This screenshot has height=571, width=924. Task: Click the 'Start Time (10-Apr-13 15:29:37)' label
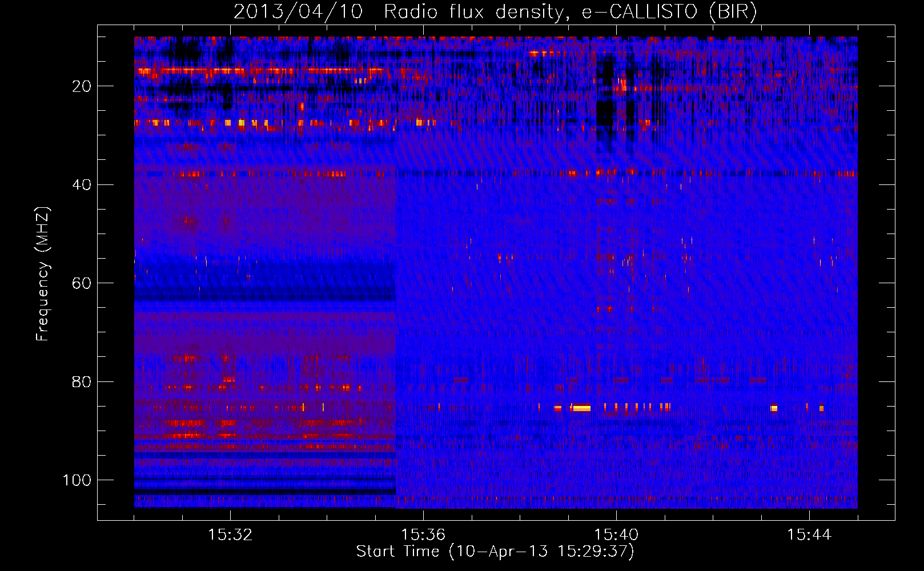point(495,552)
